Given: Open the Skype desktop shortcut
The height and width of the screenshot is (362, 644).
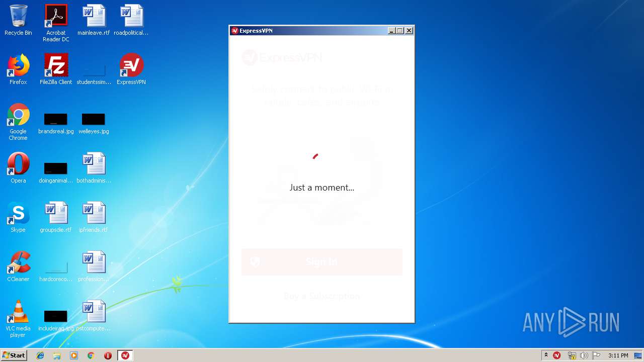Looking at the screenshot, I should [18, 217].
